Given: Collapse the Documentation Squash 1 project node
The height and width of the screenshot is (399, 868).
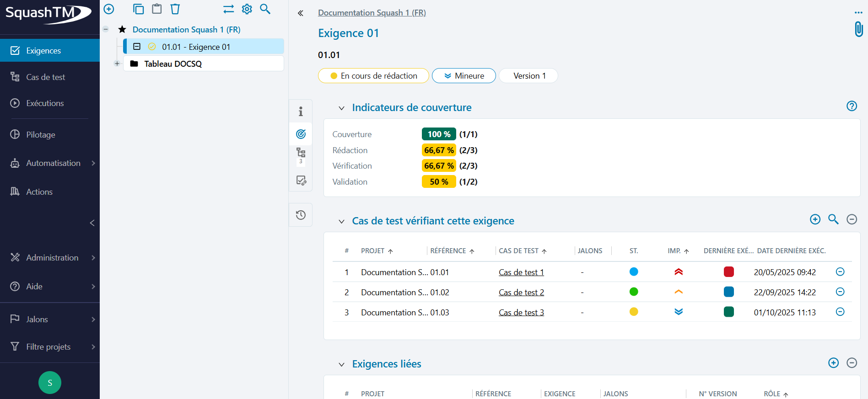Looking at the screenshot, I should pyautogui.click(x=106, y=29).
